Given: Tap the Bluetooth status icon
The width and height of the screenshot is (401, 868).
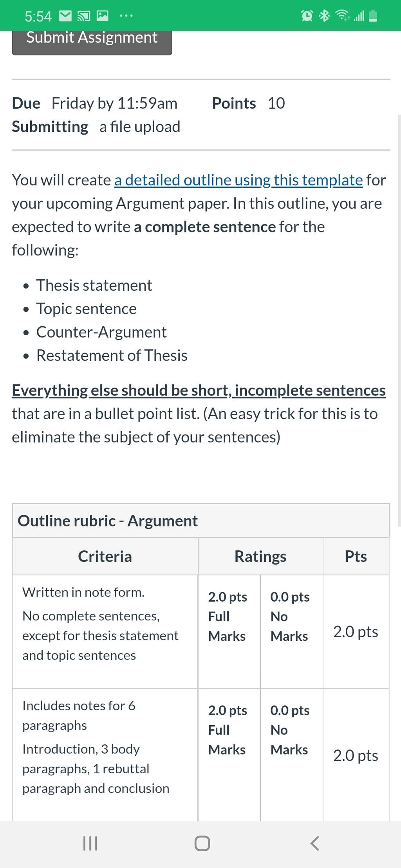Looking at the screenshot, I should click(x=324, y=16).
